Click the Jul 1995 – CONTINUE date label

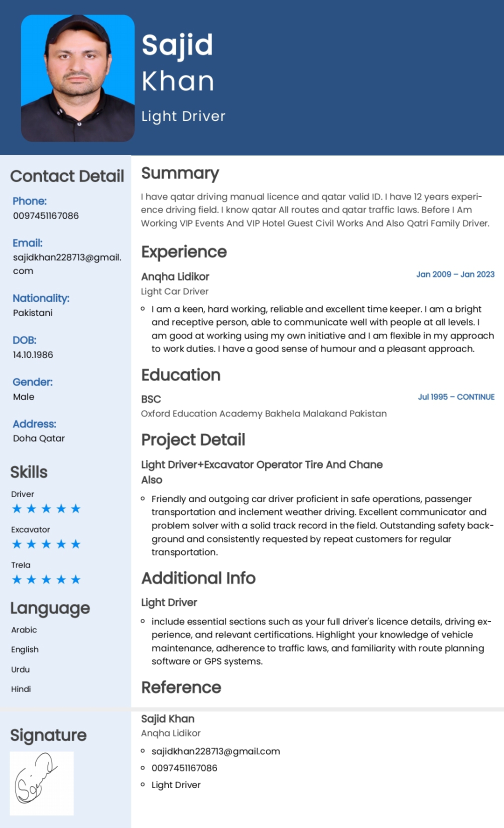tap(456, 396)
